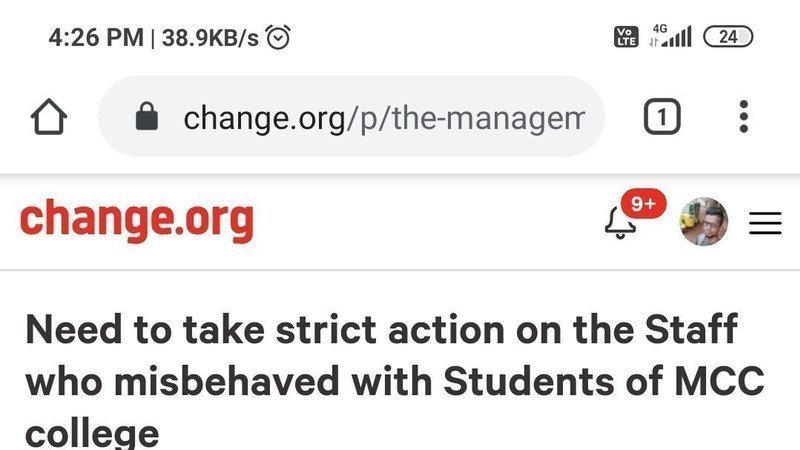Expand the change.org hamburger menu
The height and width of the screenshot is (450, 800).
click(x=765, y=223)
